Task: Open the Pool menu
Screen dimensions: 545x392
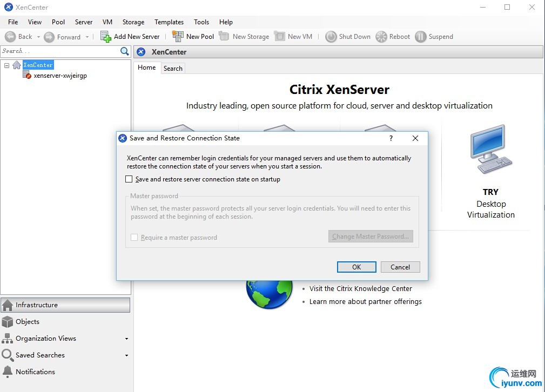Action: (x=58, y=22)
